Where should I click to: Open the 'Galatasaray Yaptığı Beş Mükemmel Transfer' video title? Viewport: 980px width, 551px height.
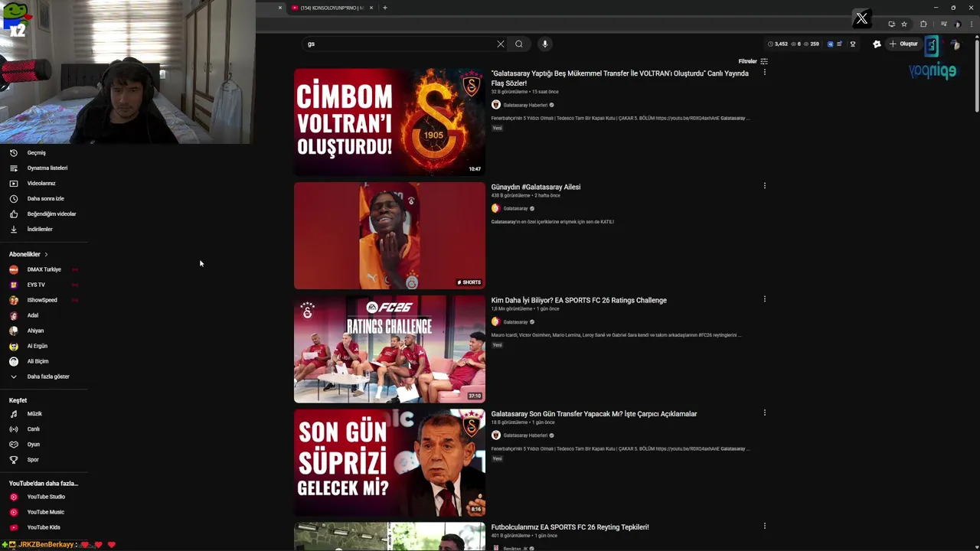pos(620,78)
